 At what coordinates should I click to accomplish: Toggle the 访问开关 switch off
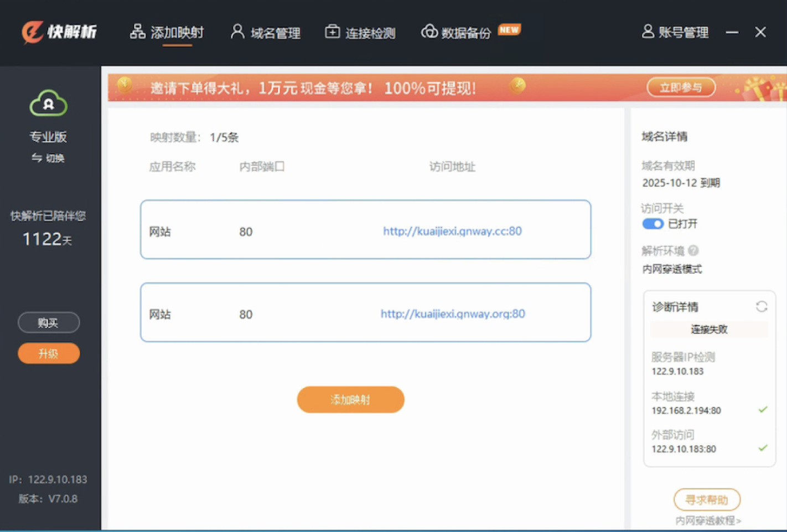click(x=653, y=224)
